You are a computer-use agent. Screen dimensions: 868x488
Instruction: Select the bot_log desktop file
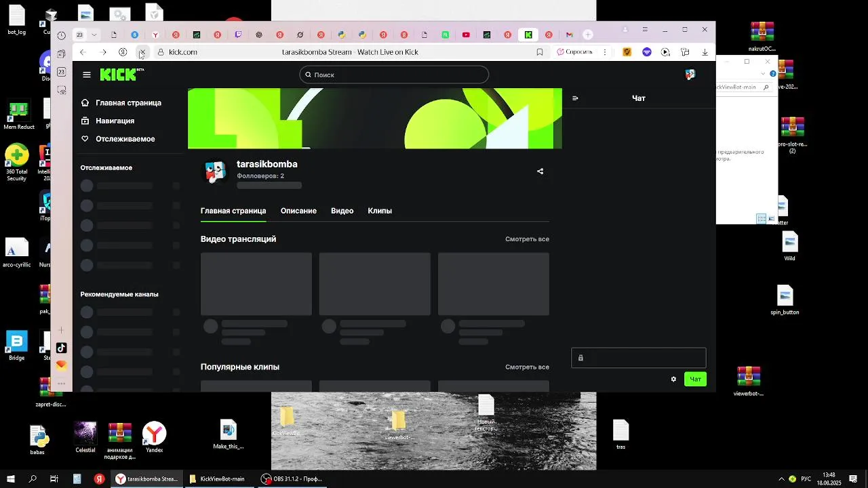(x=17, y=20)
